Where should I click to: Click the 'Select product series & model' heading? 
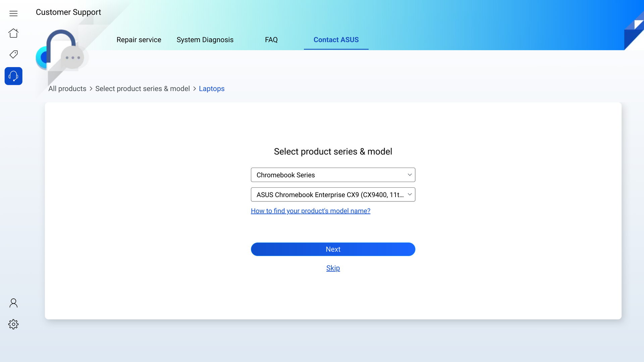pos(333,152)
